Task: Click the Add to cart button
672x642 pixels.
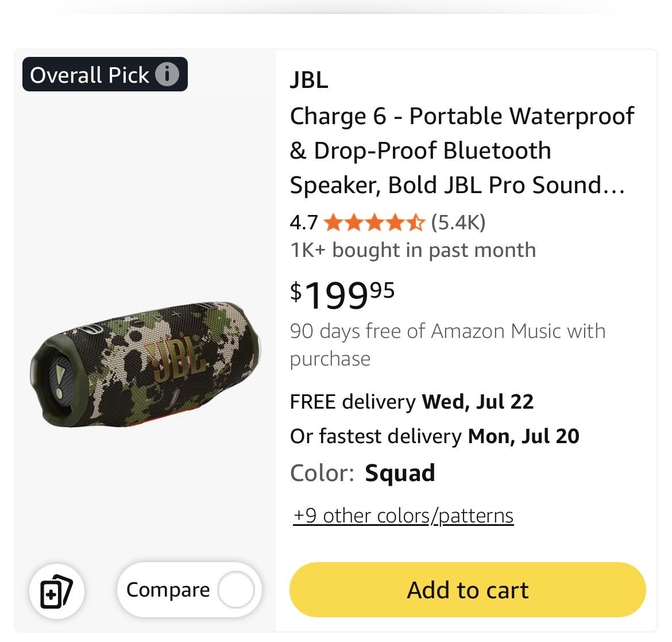Action: pos(468,590)
